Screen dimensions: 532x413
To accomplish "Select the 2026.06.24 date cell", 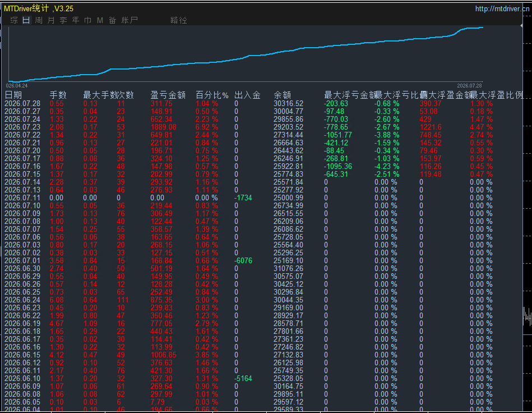I will [22, 300].
